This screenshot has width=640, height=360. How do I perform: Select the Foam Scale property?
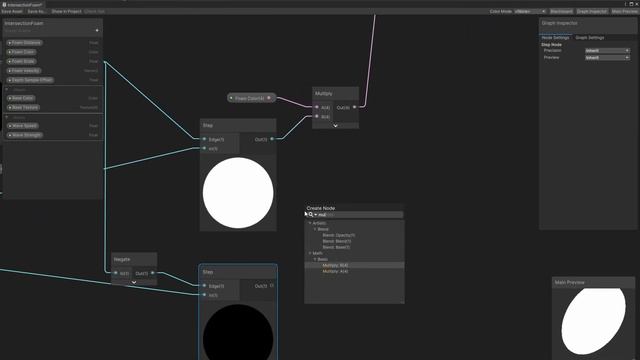click(22, 61)
